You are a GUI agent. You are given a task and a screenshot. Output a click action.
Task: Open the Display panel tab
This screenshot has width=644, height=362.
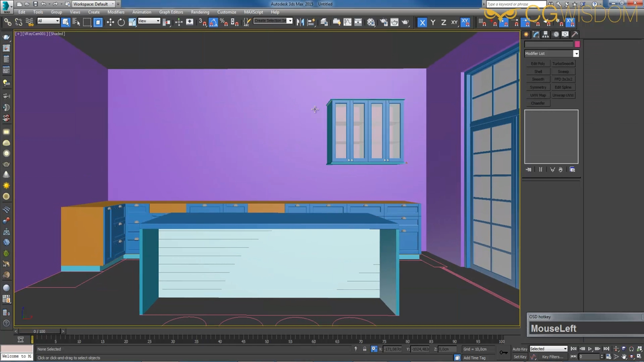tap(565, 34)
